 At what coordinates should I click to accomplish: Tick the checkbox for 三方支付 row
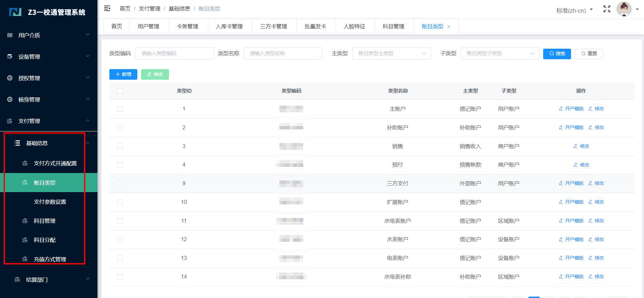pos(120,184)
